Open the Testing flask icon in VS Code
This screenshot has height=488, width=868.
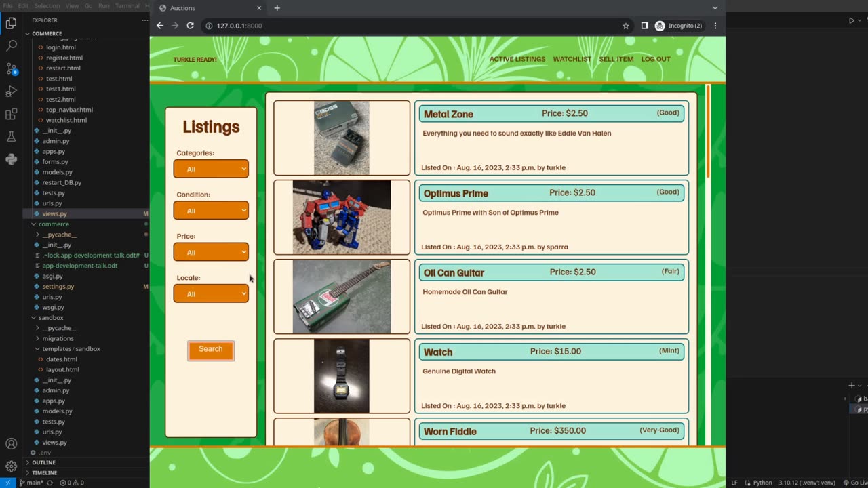point(11,136)
